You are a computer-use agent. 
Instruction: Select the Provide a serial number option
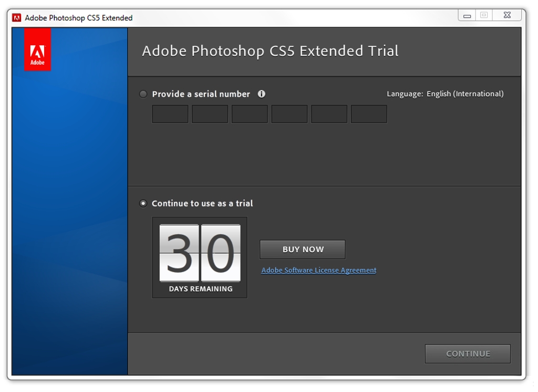[x=143, y=94]
